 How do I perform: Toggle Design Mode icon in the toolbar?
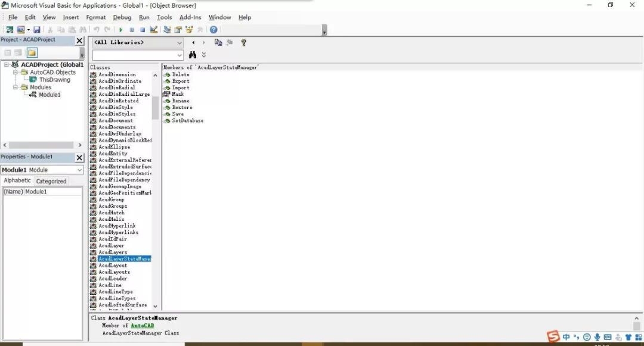tap(154, 30)
